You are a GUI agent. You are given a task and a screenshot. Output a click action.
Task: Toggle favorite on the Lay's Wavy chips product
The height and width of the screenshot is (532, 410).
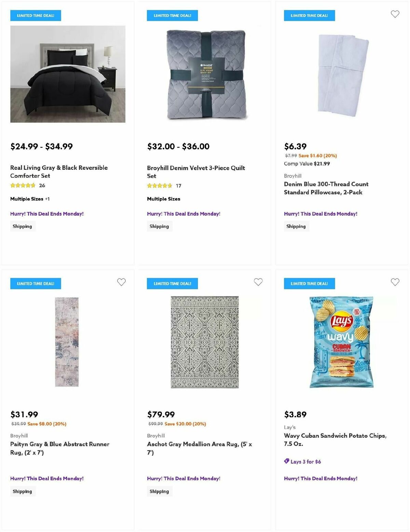(x=395, y=282)
